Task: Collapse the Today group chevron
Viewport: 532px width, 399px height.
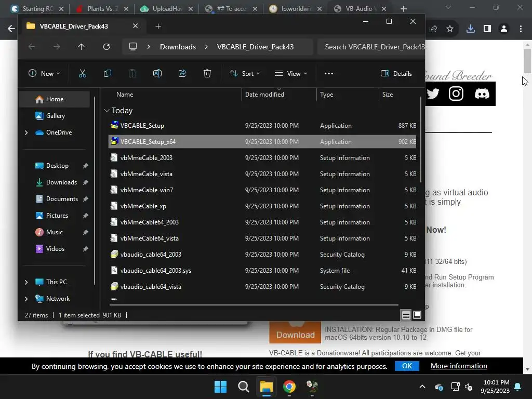Action: pyautogui.click(x=107, y=111)
